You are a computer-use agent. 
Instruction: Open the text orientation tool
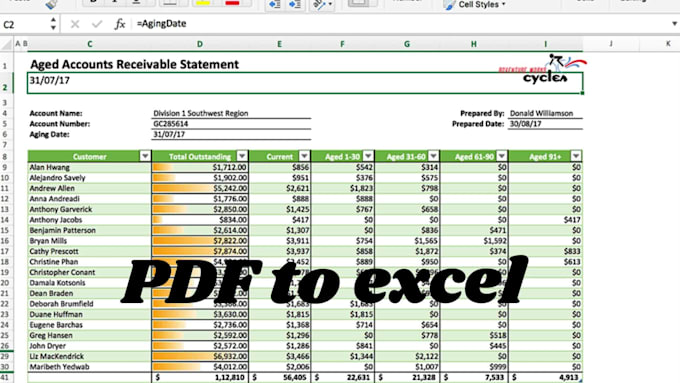click(323, 4)
